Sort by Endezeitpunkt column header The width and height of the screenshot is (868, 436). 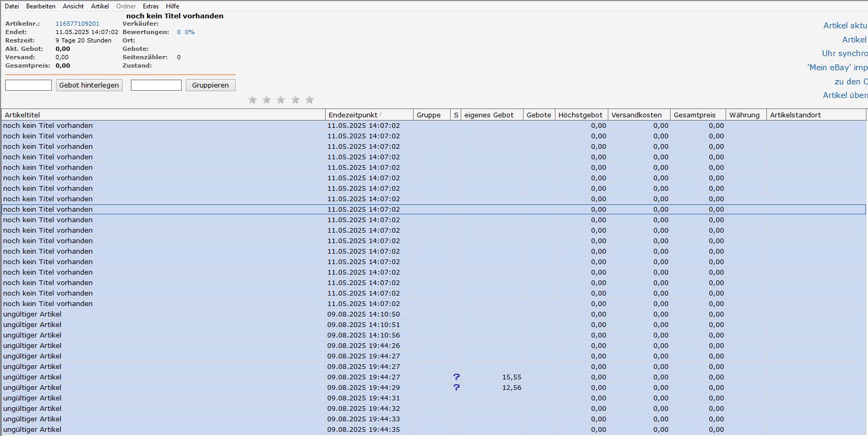(x=353, y=115)
